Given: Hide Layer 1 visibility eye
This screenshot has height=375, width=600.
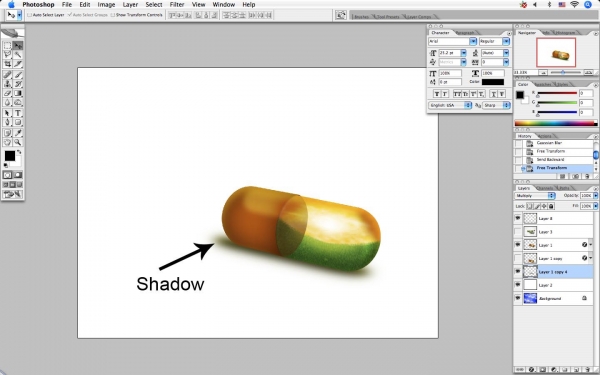Looking at the screenshot, I should click(x=518, y=245).
